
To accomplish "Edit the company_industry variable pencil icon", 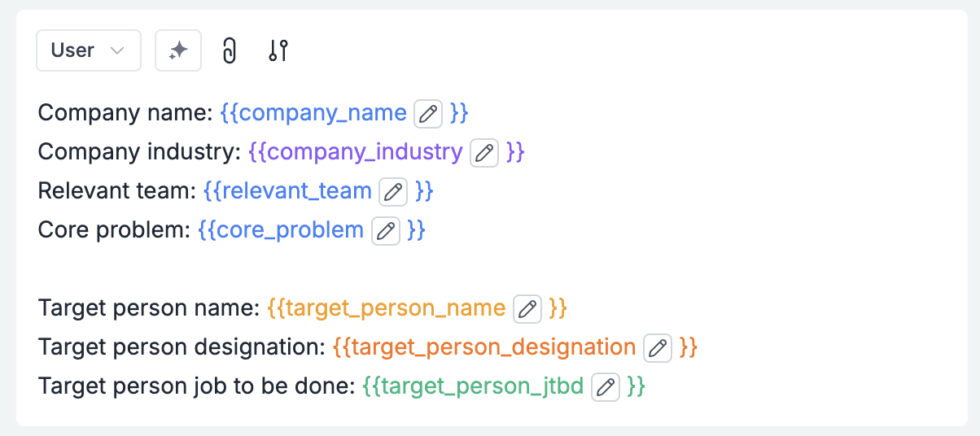I will [484, 152].
